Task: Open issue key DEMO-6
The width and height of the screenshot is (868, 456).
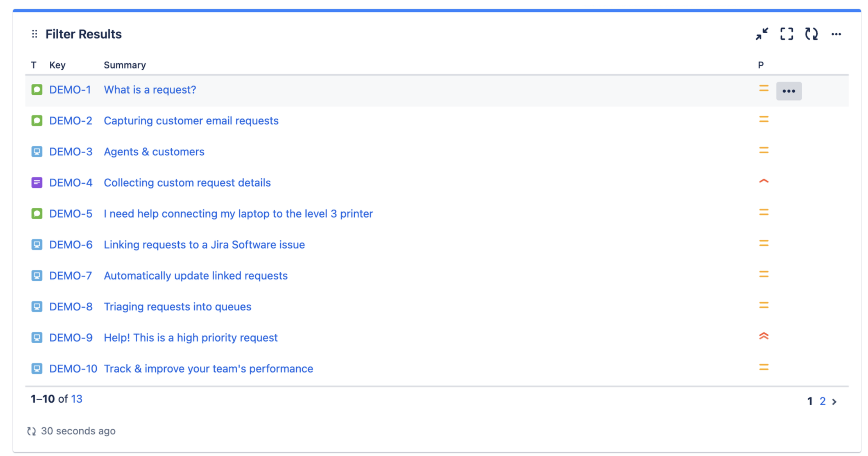Action: coord(71,245)
